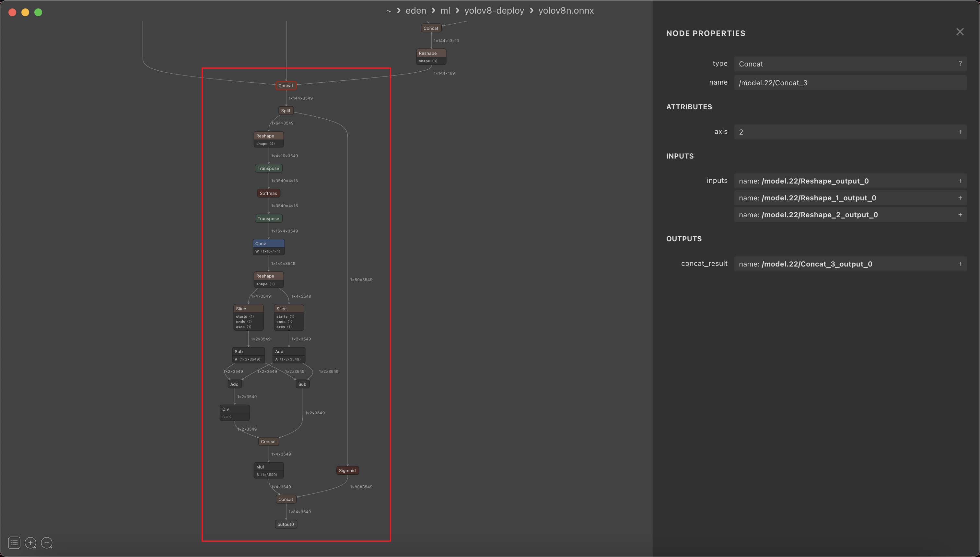Click the 1×144×3549 edge label
The width and height of the screenshot is (980, 557).
[300, 98]
